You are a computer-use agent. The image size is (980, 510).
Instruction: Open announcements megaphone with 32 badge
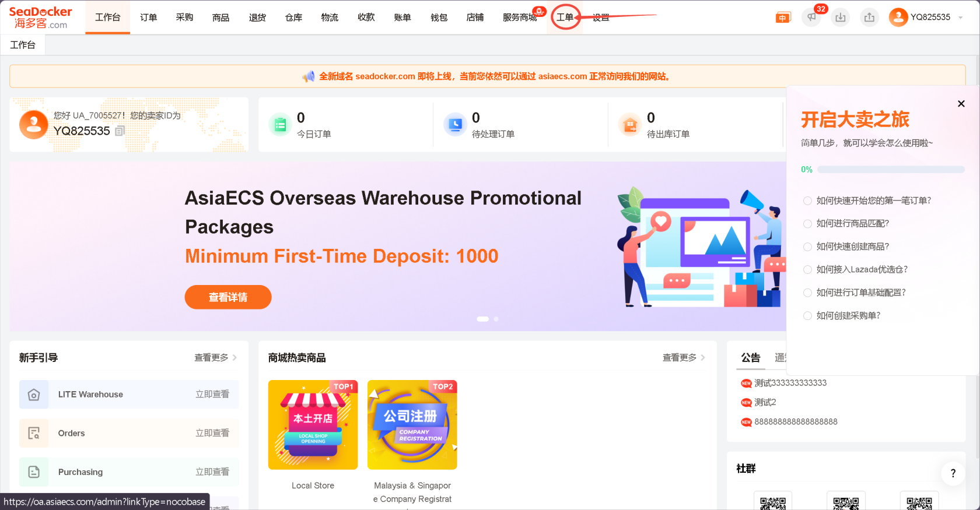pyautogui.click(x=811, y=17)
